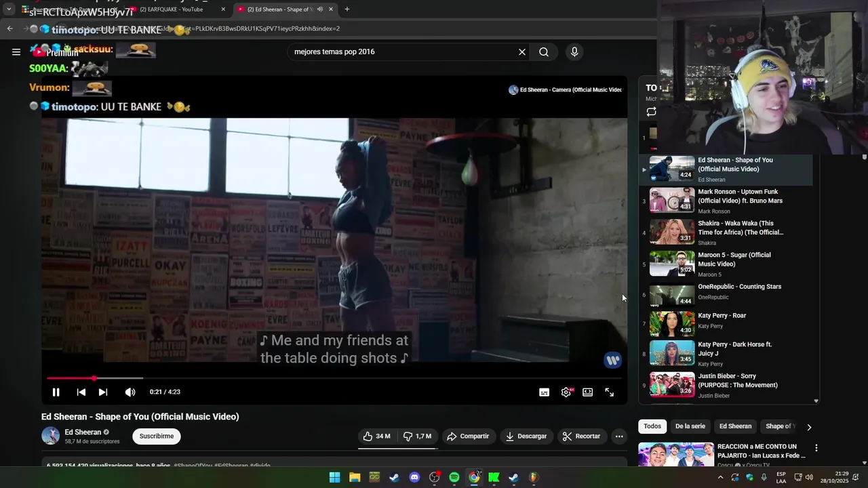The image size is (868, 488).
Task: Dislike the video showing 1,7 M
Action: pyautogui.click(x=417, y=436)
